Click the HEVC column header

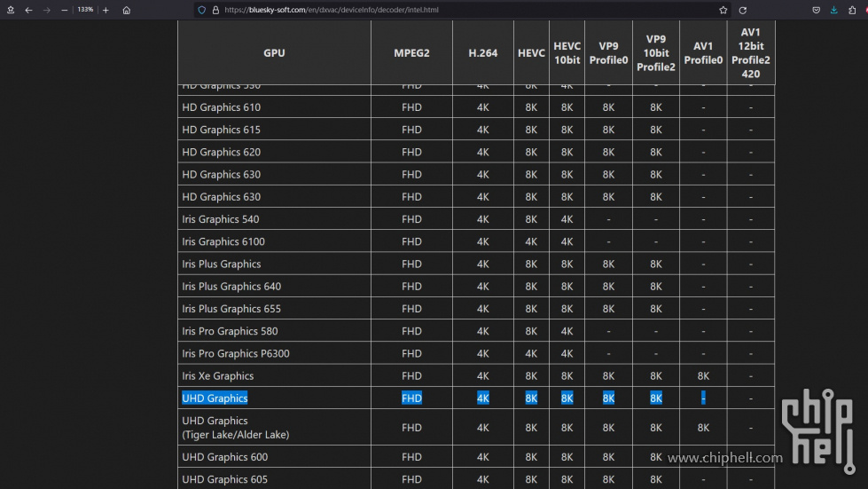531,52
